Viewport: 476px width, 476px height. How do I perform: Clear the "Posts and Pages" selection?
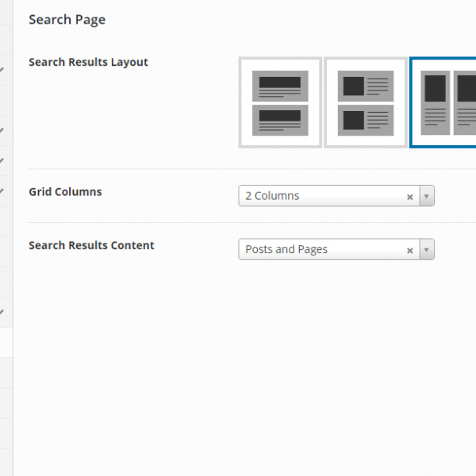click(x=410, y=251)
